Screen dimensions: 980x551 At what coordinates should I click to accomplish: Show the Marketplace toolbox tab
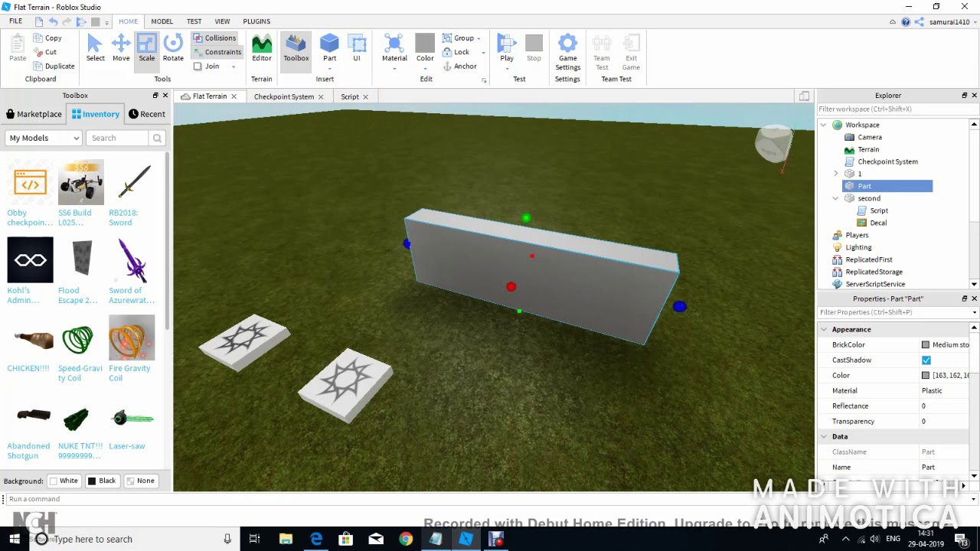34,114
